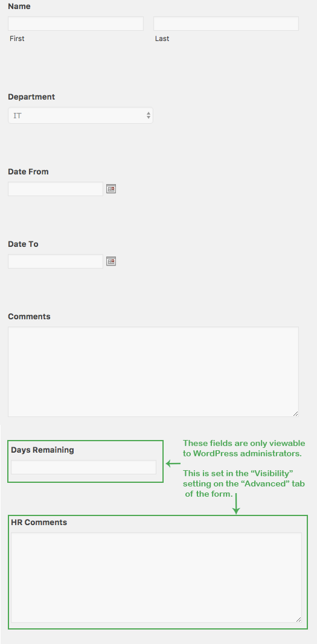This screenshot has height=644, width=317.
Task: Click the Days Remaining field label
Action: point(42,450)
